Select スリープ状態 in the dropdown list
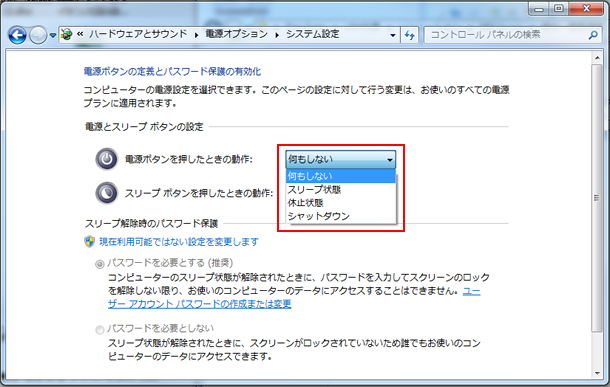 point(340,189)
